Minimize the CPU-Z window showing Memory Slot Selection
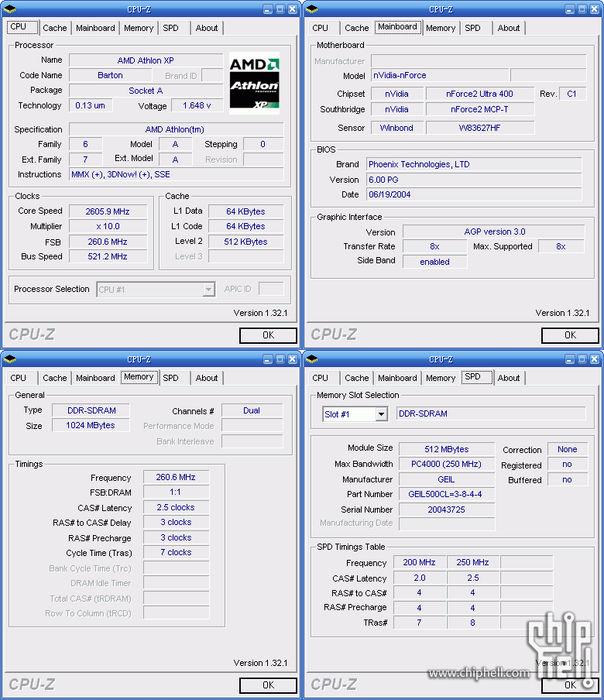Image resolution: width=604 pixels, height=700 pixels. pos(569,359)
